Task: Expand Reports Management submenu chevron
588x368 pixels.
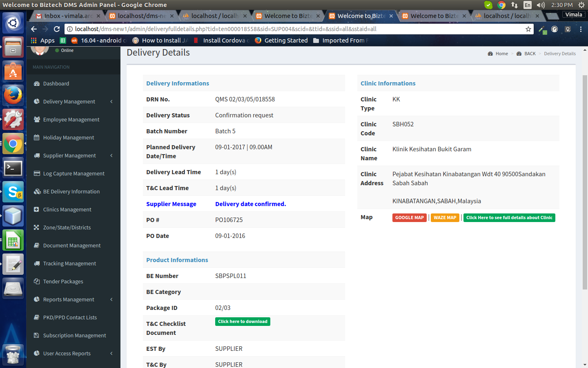Action: 111,299
